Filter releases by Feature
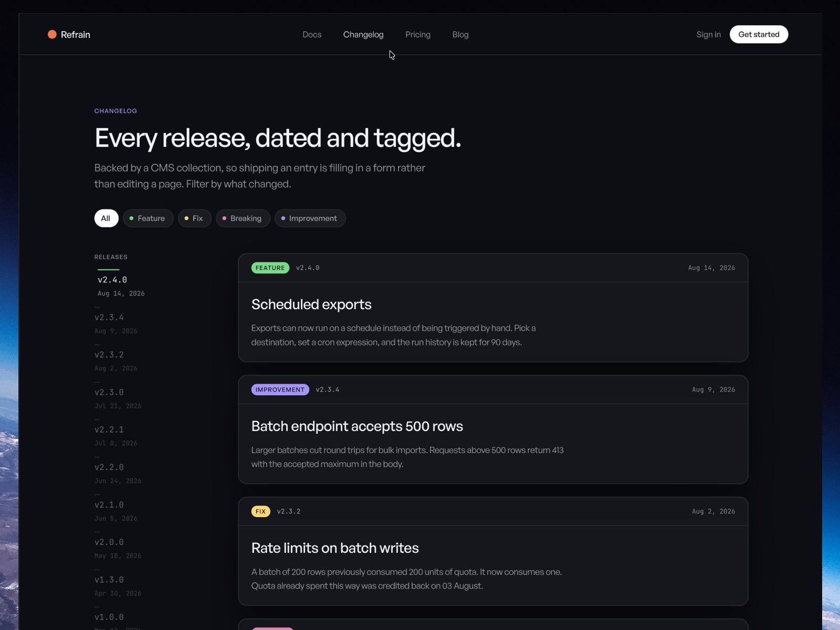The height and width of the screenshot is (630, 840). click(148, 218)
